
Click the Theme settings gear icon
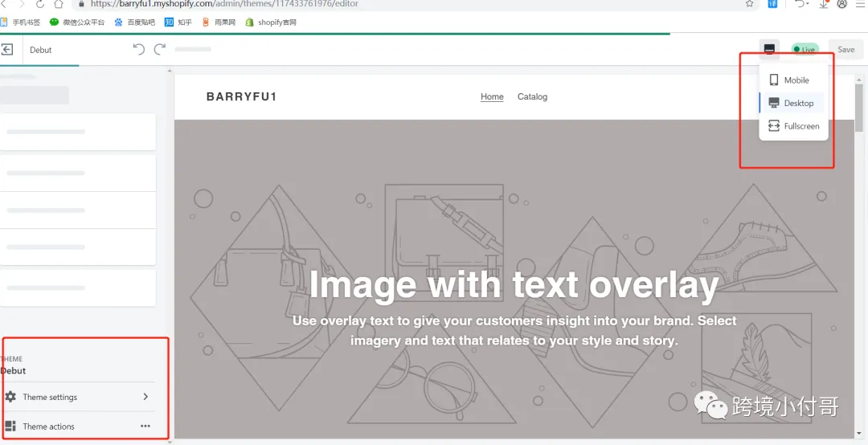10,397
